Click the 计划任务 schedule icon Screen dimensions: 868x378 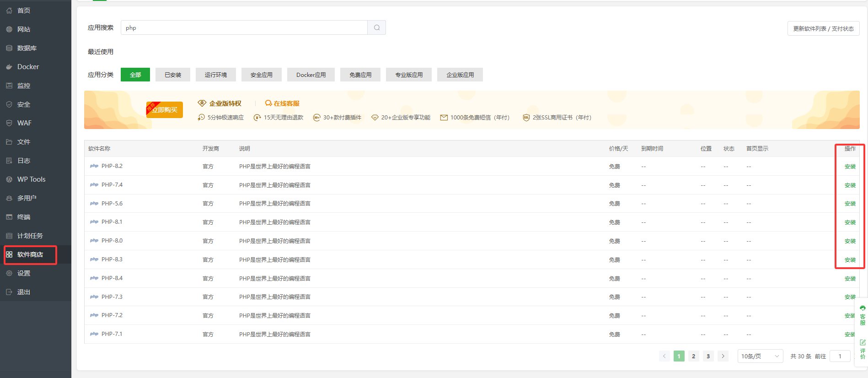pos(9,236)
